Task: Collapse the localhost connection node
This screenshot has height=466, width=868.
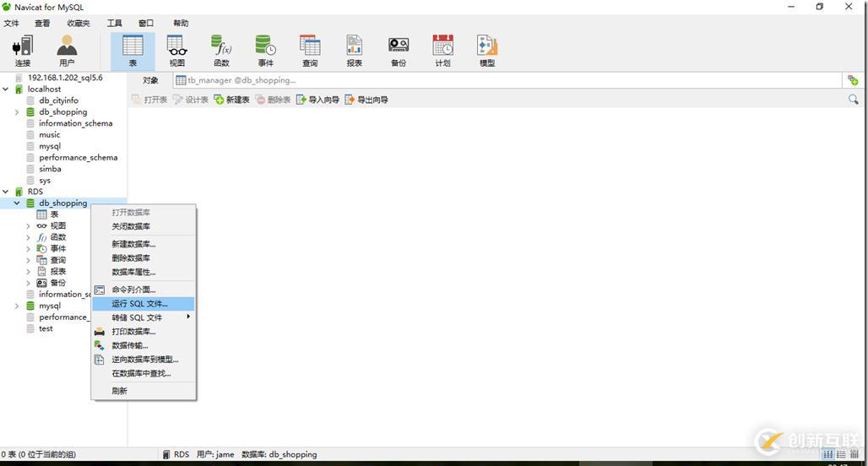Action: click(x=6, y=89)
